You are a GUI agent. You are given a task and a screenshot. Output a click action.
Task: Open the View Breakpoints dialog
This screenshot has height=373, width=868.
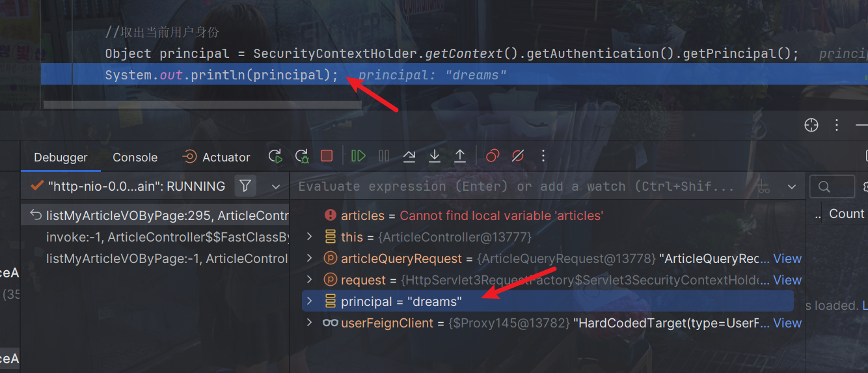(x=493, y=156)
